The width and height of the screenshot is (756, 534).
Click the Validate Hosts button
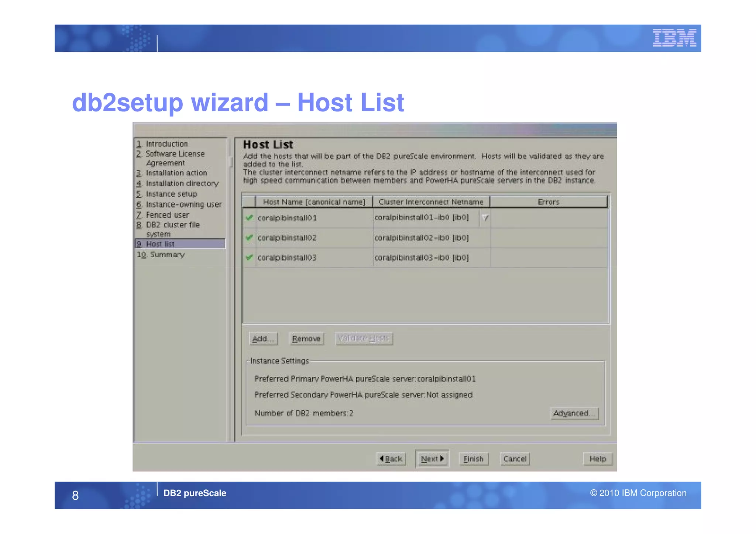pos(364,338)
